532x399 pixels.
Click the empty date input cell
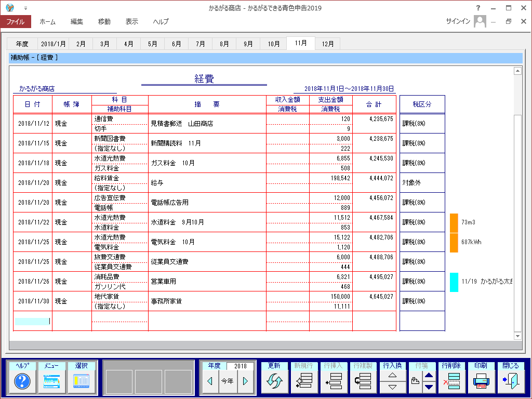(33, 321)
